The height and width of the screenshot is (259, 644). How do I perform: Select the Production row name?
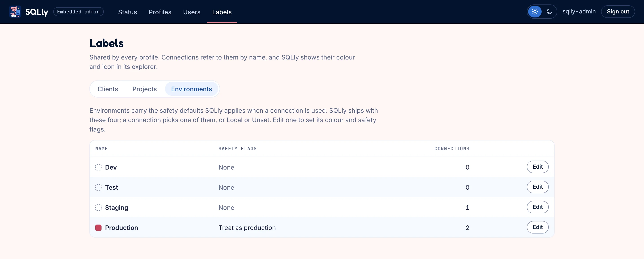(x=121, y=227)
